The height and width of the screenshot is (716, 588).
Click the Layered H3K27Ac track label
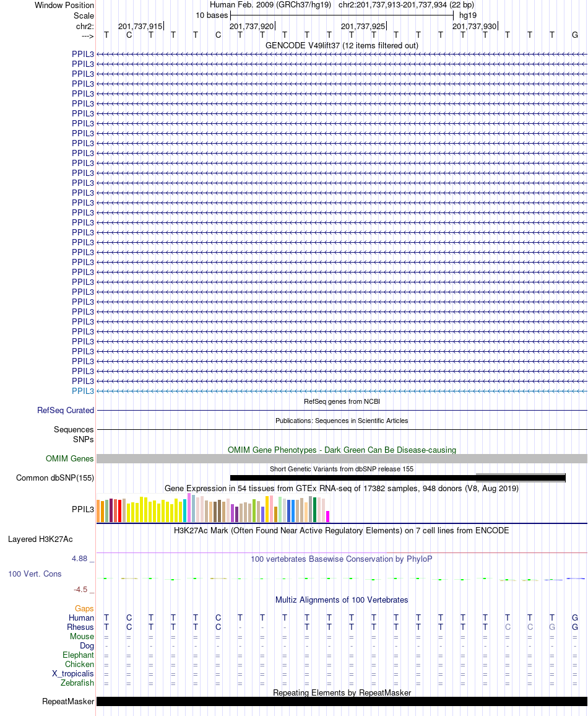pos(40,539)
